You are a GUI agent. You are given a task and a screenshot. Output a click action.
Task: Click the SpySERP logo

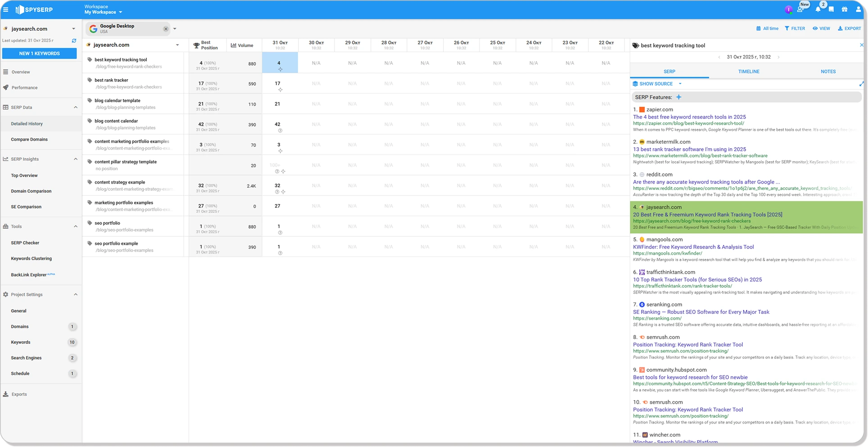[34, 9]
